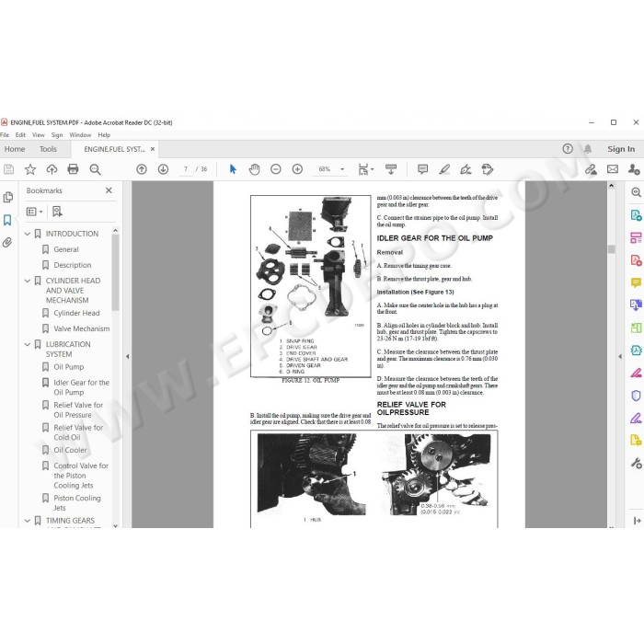
Task: Jump to Description bookmark
Action: [x=73, y=265]
